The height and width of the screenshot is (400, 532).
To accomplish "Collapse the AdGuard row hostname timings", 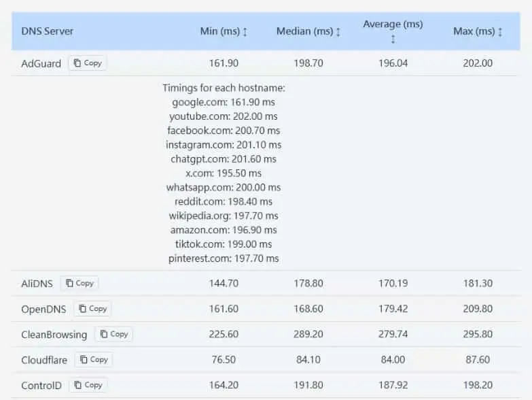I will tap(266, 63).
